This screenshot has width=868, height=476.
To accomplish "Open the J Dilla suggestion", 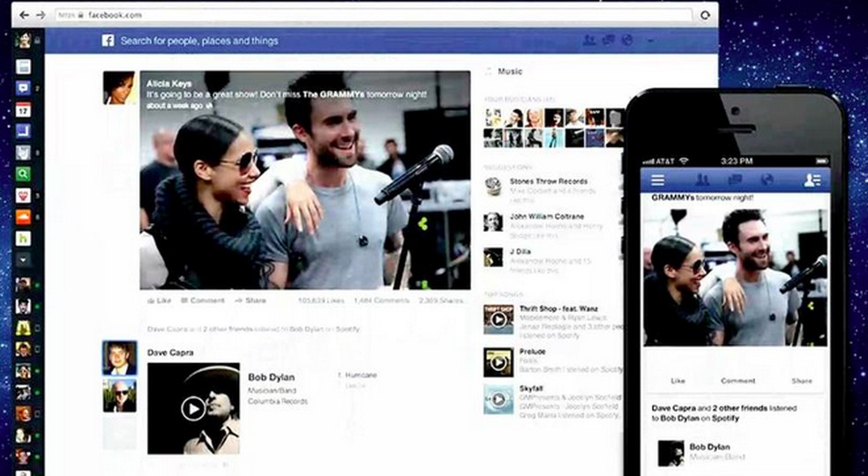I will point(520,251).
